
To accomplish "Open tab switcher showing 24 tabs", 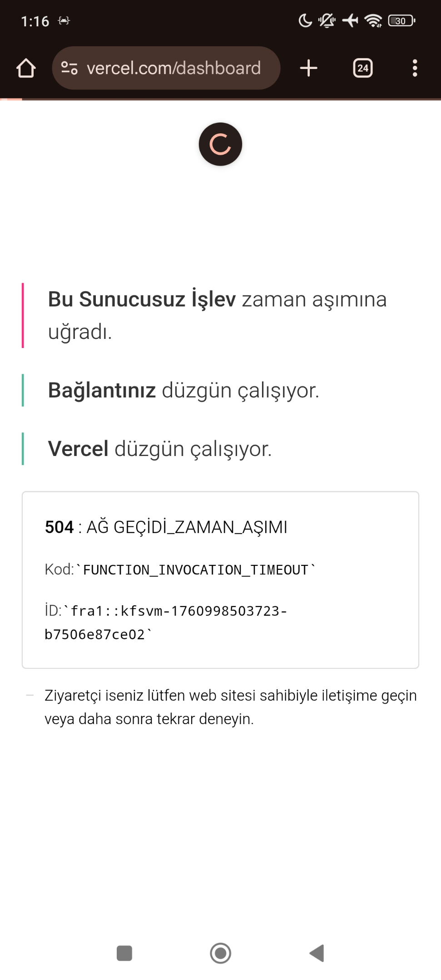I will (x=362, y=69).
